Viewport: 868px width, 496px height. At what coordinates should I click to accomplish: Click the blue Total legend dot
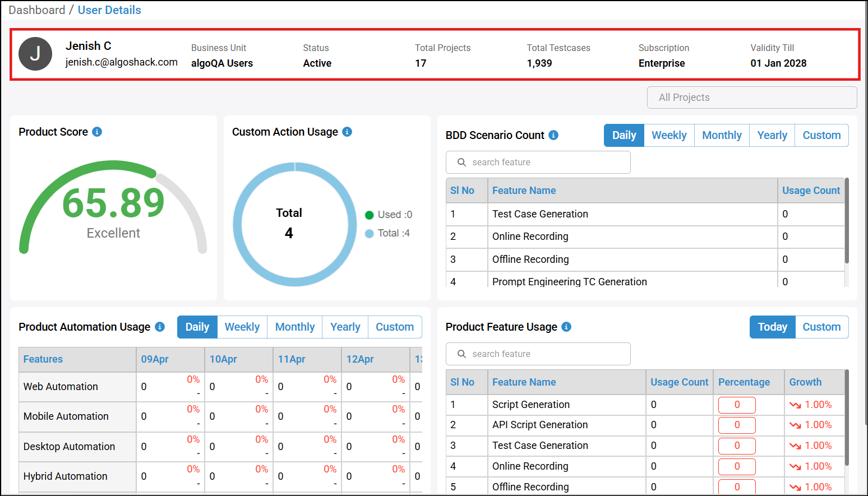[370, 234]
